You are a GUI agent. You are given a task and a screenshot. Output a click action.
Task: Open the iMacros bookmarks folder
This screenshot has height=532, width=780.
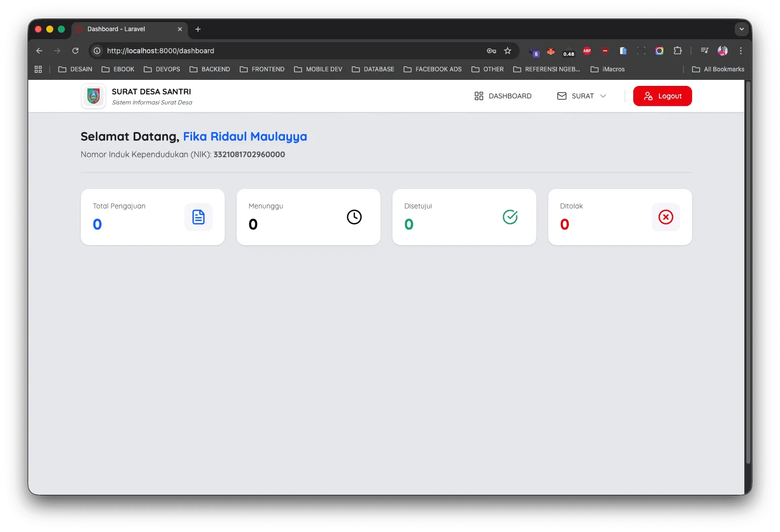[x=608, y=69]
